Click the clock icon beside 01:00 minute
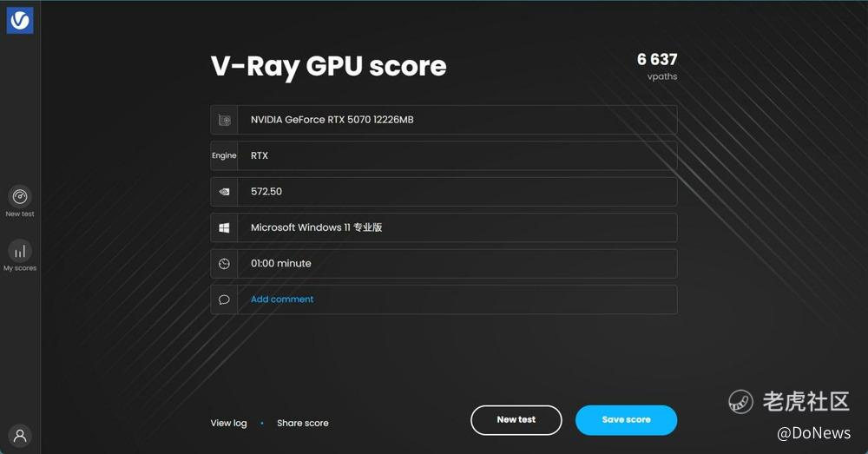Image resolution: width=868 pixels, height=454 pixels. pyautogui.click(x=224, y=264)
